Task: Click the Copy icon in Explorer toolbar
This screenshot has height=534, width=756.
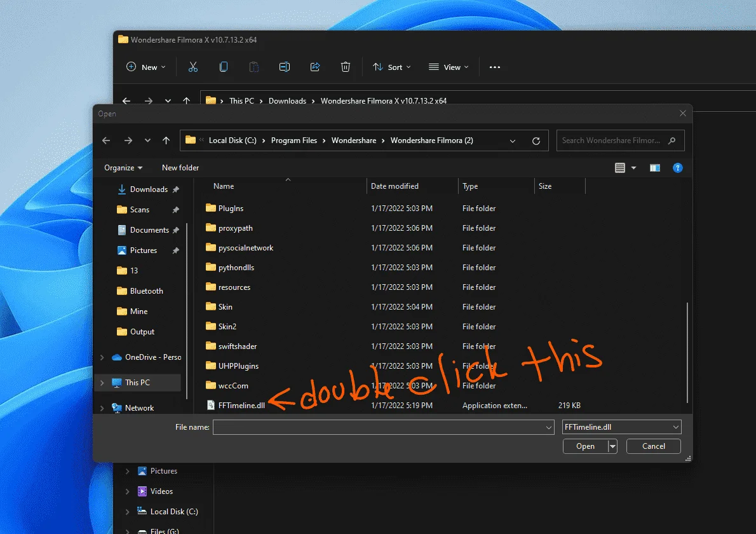Action: tap(223, 67)
